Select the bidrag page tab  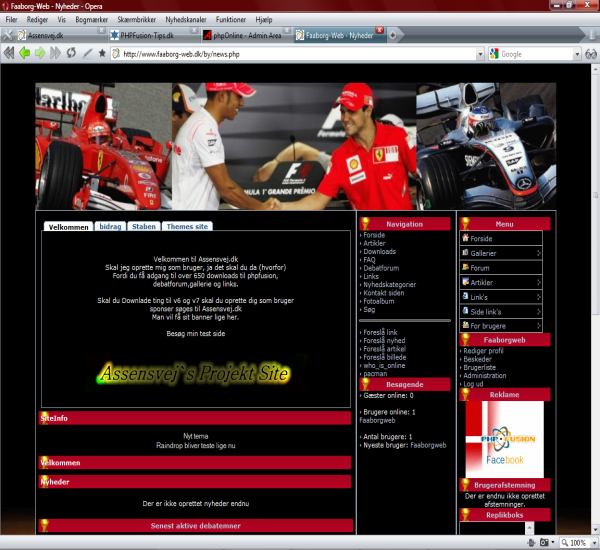[x=110, y=226]
